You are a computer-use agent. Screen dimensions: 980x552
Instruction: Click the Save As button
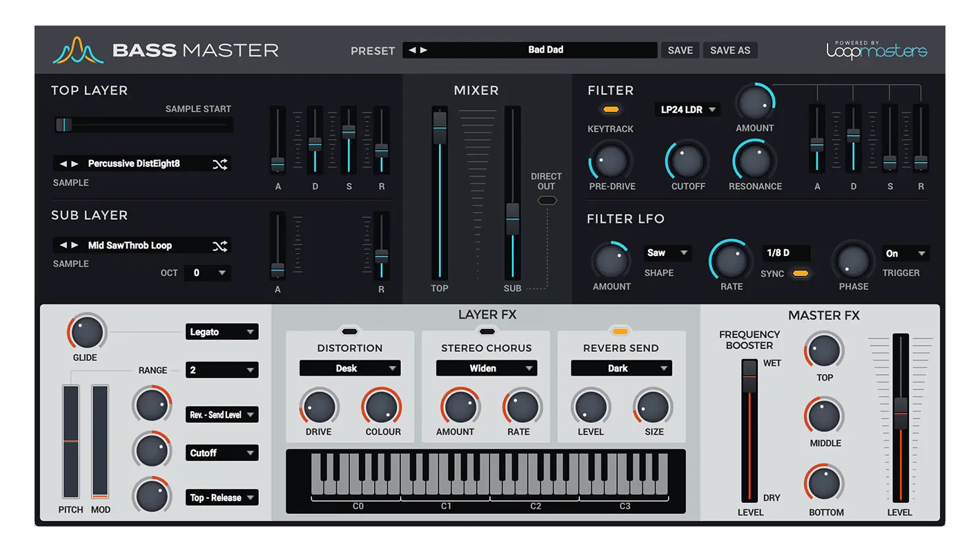point(729,50)
